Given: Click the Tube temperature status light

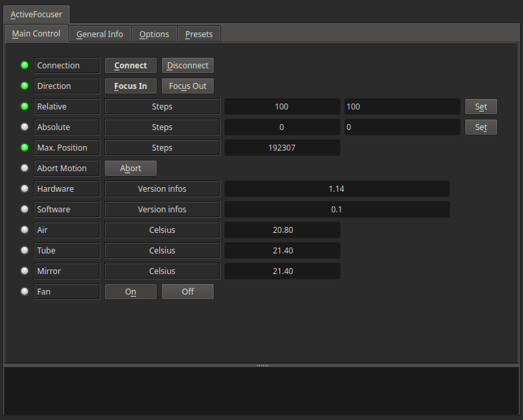Looking at the screenshot, I should tap(25, 250).
